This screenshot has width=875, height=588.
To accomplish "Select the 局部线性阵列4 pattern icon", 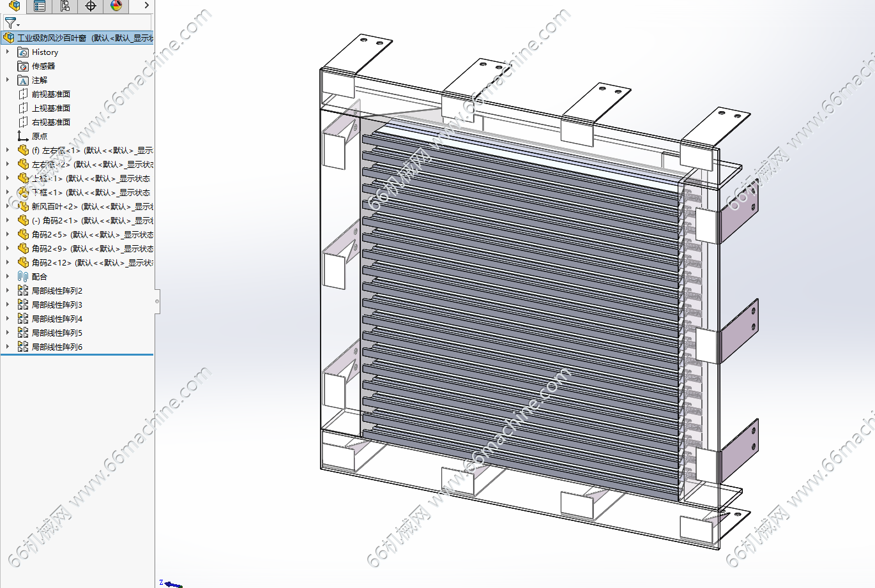I will coord(23,319).
